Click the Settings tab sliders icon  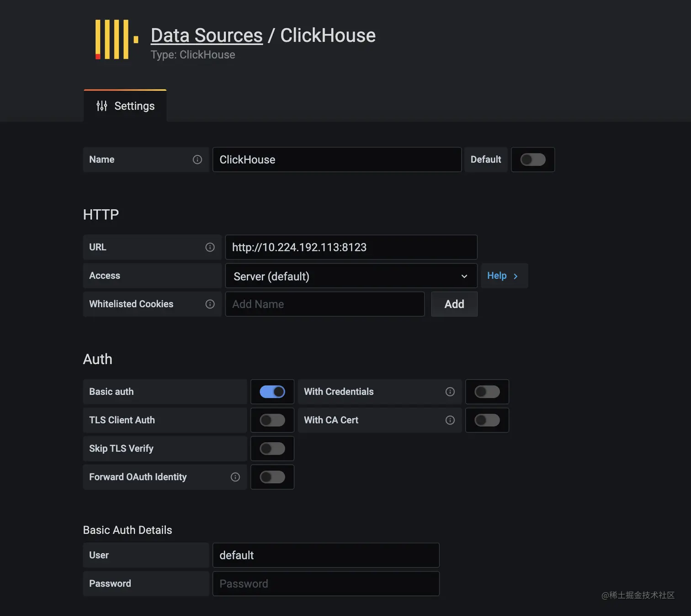click(102, 106)
